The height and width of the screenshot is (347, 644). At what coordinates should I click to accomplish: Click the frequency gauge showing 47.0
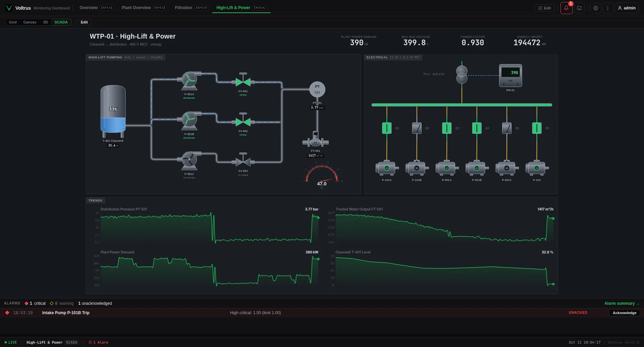(322, 175)
